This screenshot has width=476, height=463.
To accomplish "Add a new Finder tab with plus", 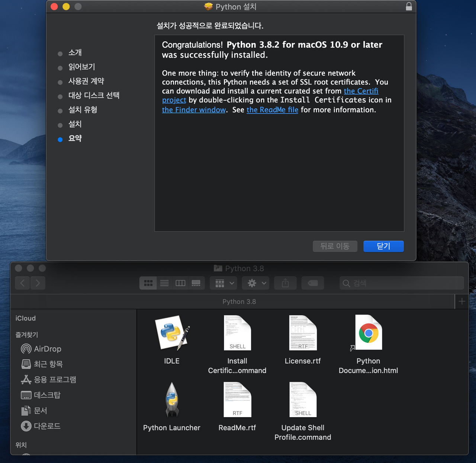I will [462, 301].
